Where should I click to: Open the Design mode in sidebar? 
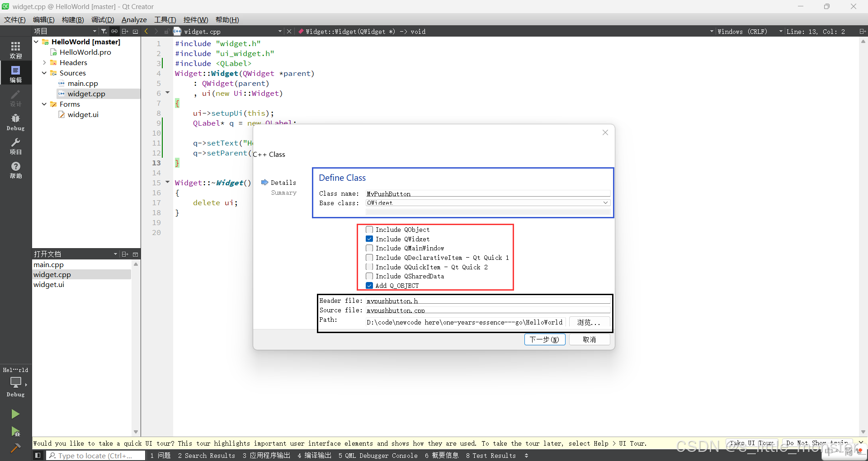click(16, 98)
